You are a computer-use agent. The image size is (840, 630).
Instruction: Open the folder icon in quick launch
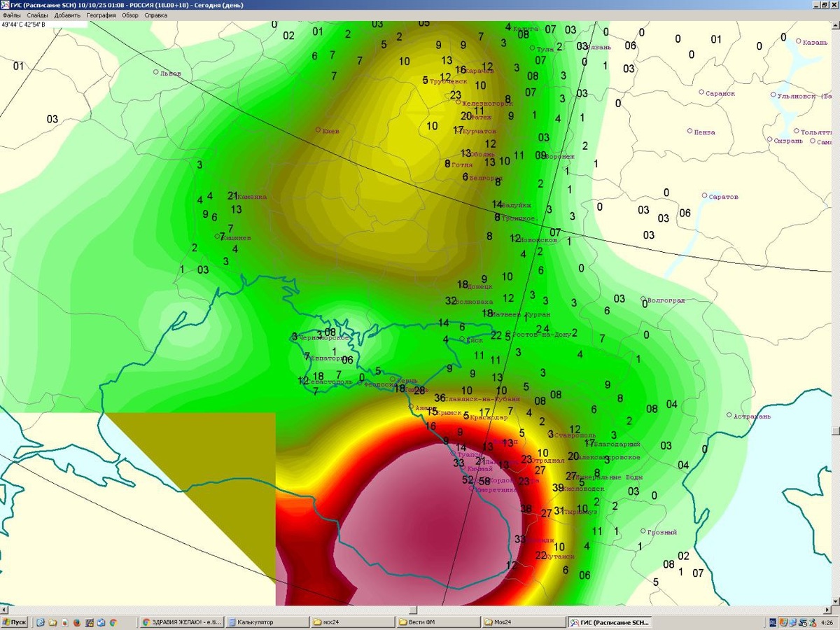(52, 622)
